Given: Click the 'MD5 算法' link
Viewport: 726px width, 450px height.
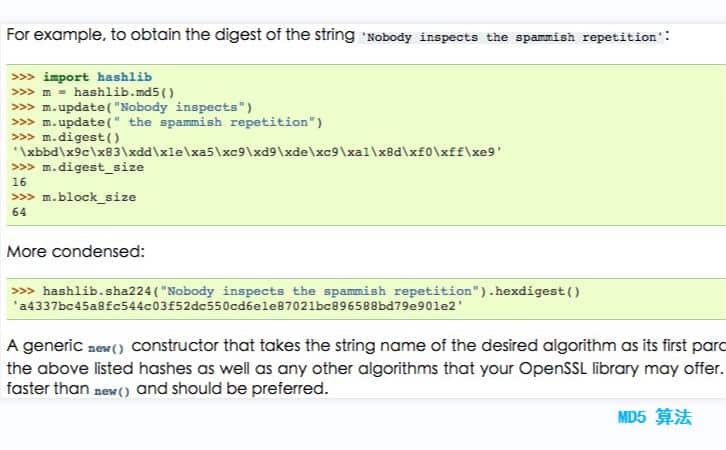Looking at the screenshot, I should click(x=654, y=417).
